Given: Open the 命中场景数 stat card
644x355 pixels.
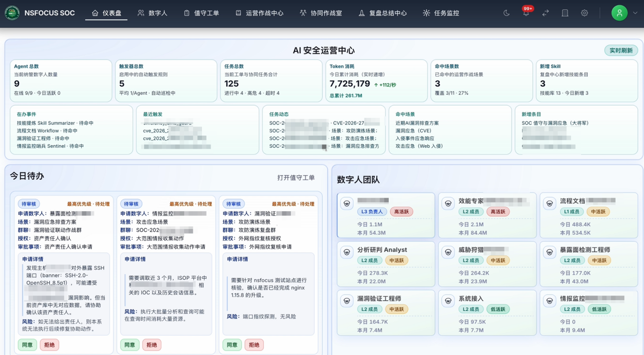Looking at the screenshot, I should click(x=482, y=81).
